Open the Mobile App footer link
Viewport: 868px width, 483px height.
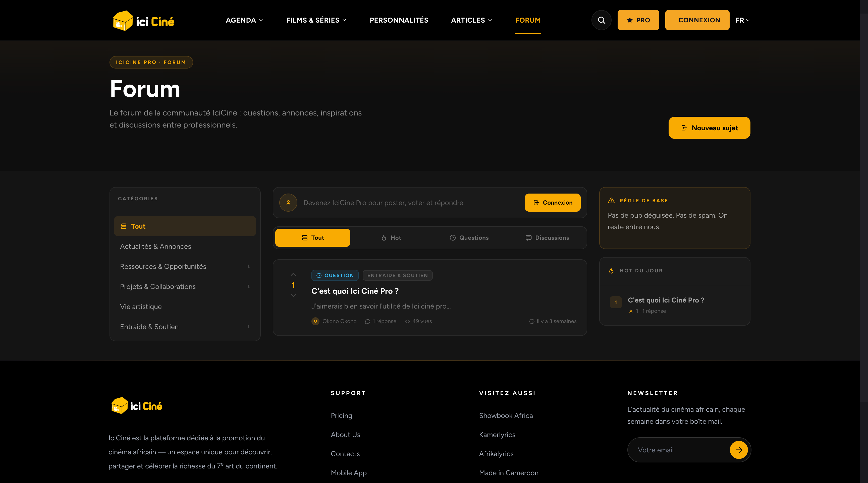348,473
